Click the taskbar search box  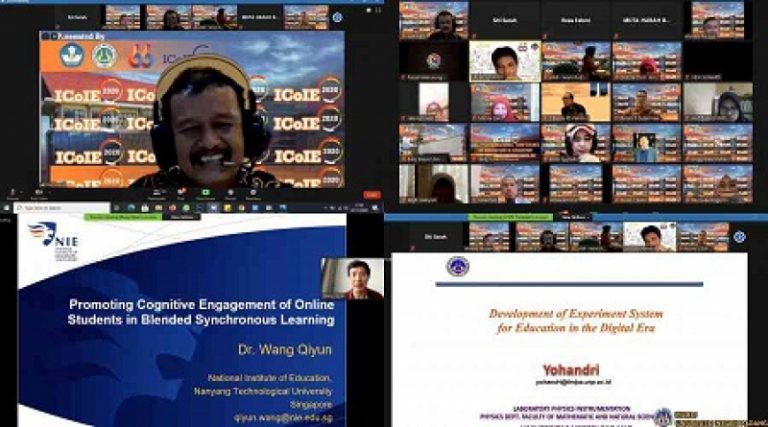(62, 208)
